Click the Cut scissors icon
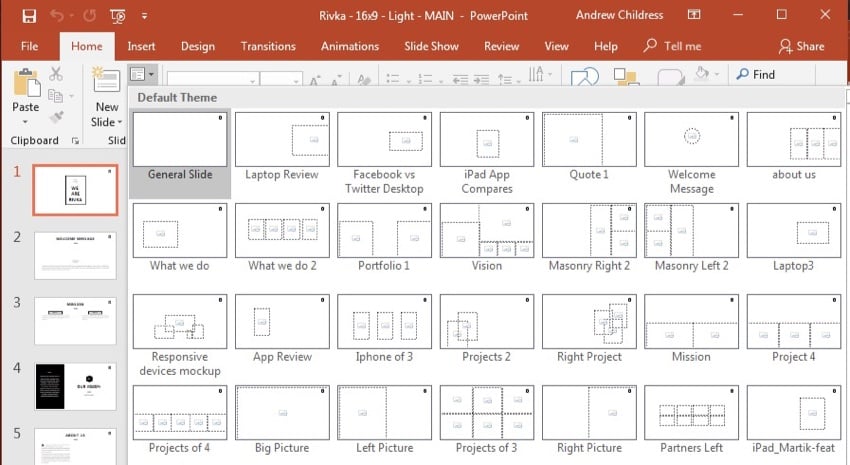 (x=56, y=74)
